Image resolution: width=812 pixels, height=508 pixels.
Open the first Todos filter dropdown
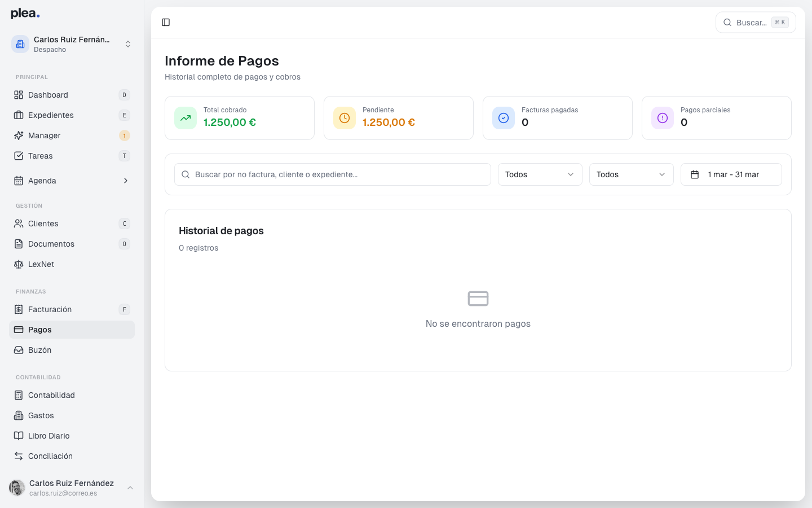click(x=540, y=174)
